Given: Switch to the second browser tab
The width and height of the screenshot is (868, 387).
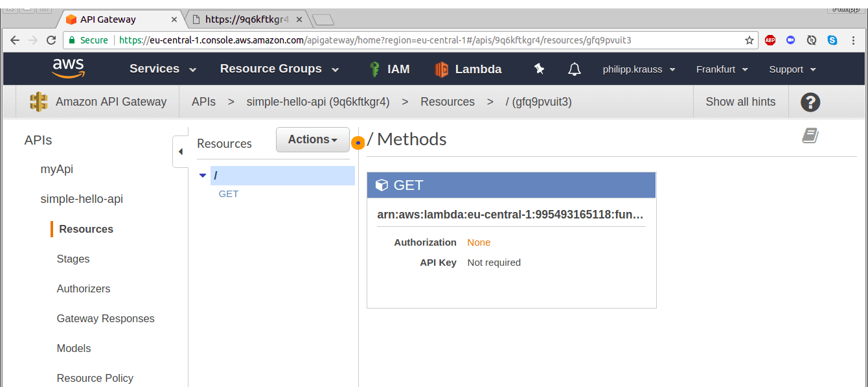Looking at the screenshot, I should pyautogui.click(x=246, y=19).
